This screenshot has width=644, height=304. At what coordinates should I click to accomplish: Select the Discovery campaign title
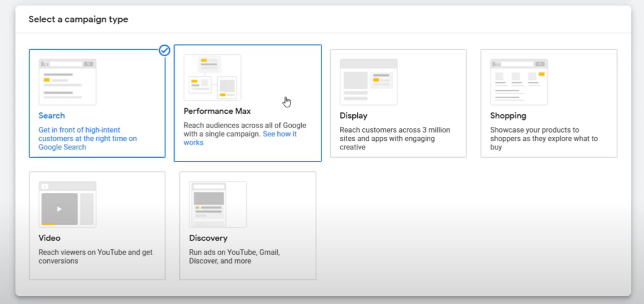pyautogui.click(x=208, y=238)
